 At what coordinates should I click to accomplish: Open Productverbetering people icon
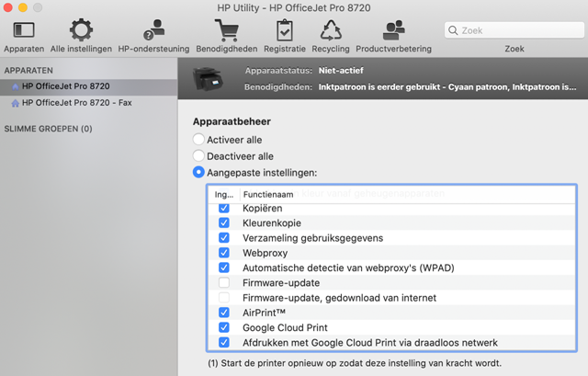394,30
